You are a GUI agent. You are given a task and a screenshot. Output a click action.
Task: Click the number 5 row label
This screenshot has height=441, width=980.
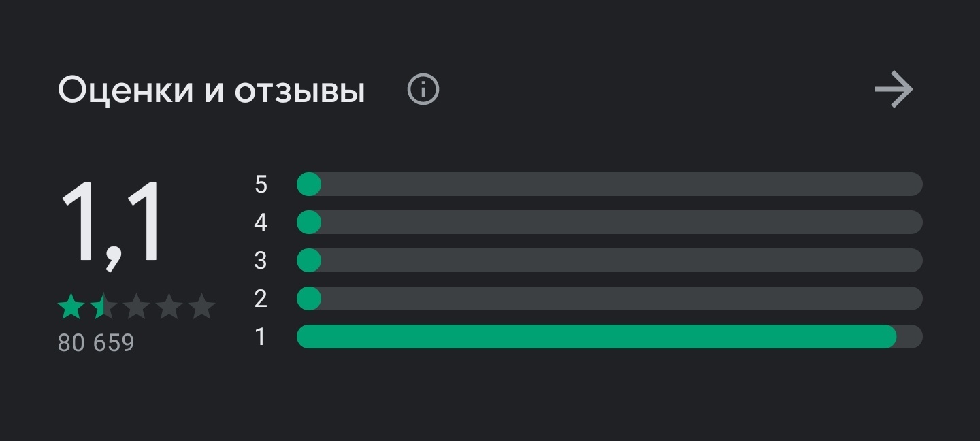pyautogui.click(x=261, y=184)
